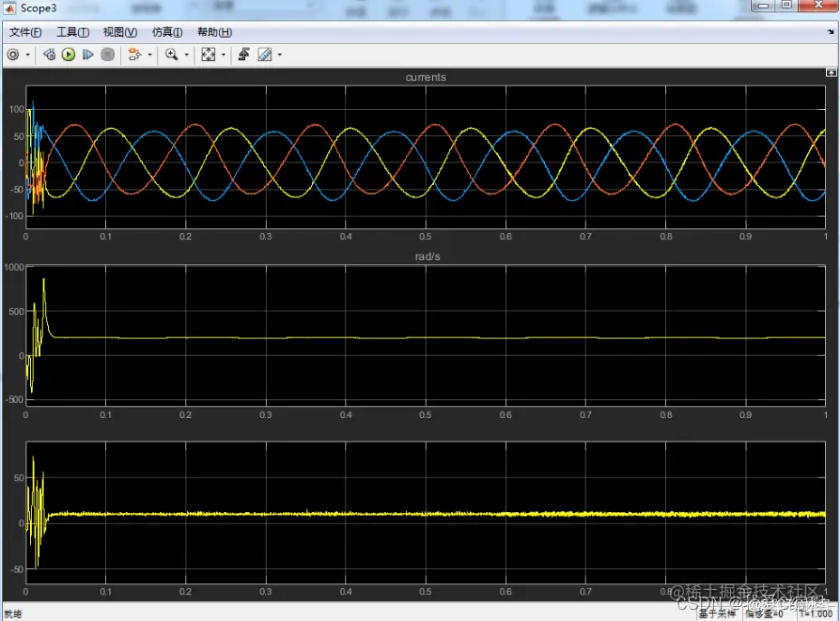
Task: Open the 文件(F) menu
Action: click(25, 32)
